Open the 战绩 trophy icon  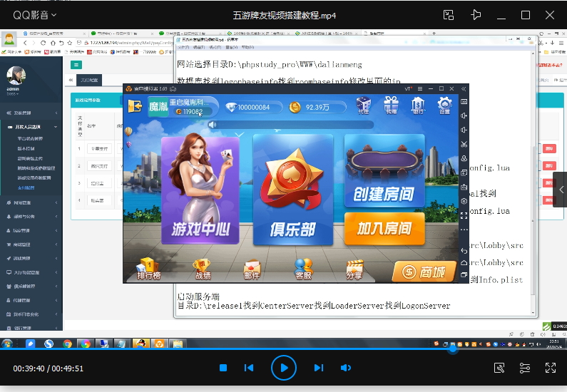tap(203, 269)
